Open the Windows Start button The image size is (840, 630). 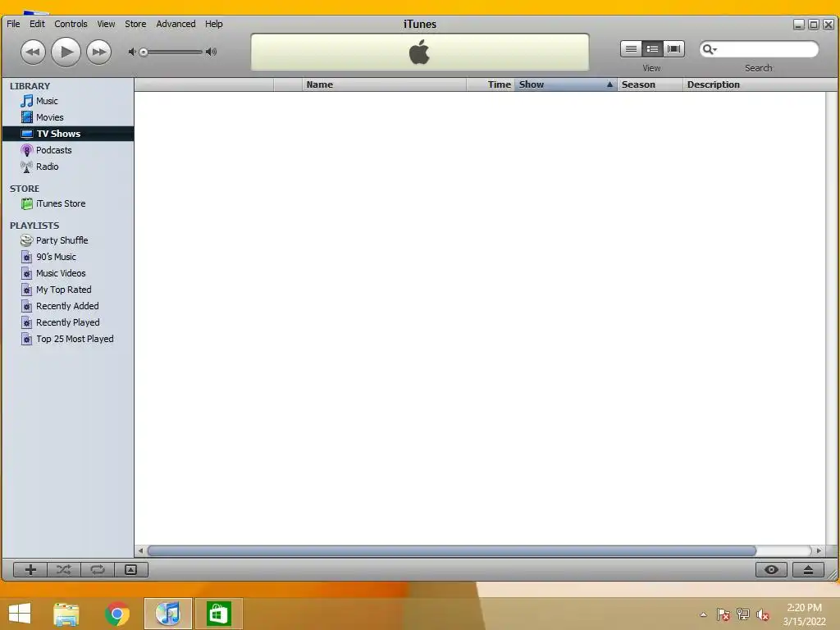pos(20,614)
